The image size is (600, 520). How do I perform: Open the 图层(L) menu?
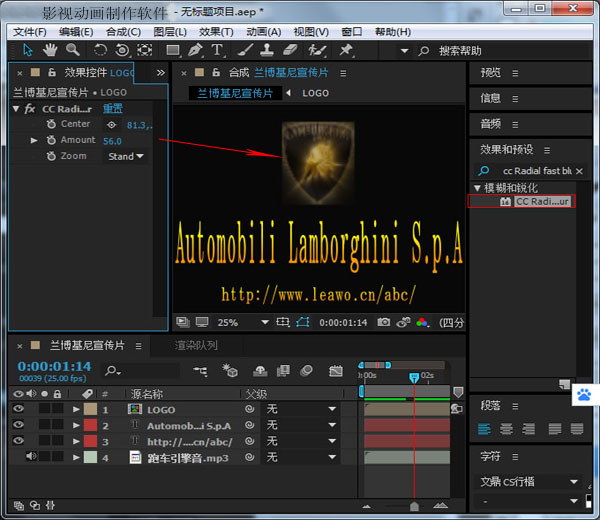[170, 32]
